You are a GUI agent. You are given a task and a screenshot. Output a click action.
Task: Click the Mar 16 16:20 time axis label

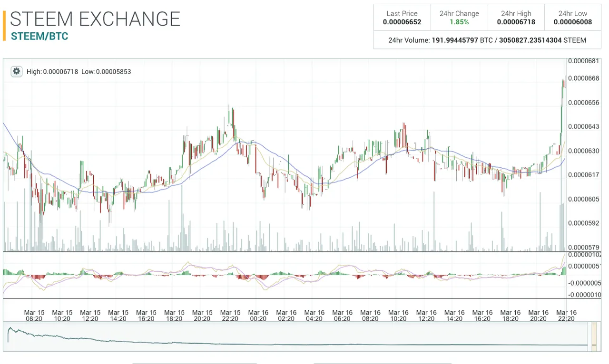[482, 316]
